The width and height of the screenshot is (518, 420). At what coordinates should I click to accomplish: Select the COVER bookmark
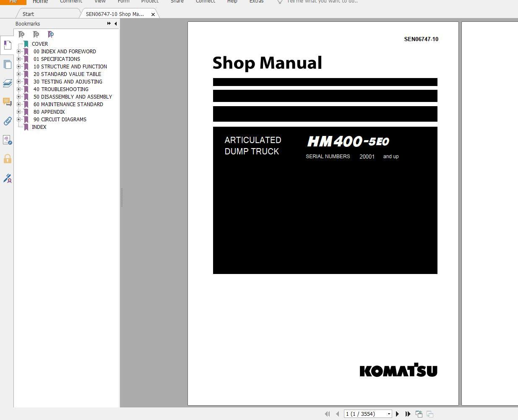40,44
